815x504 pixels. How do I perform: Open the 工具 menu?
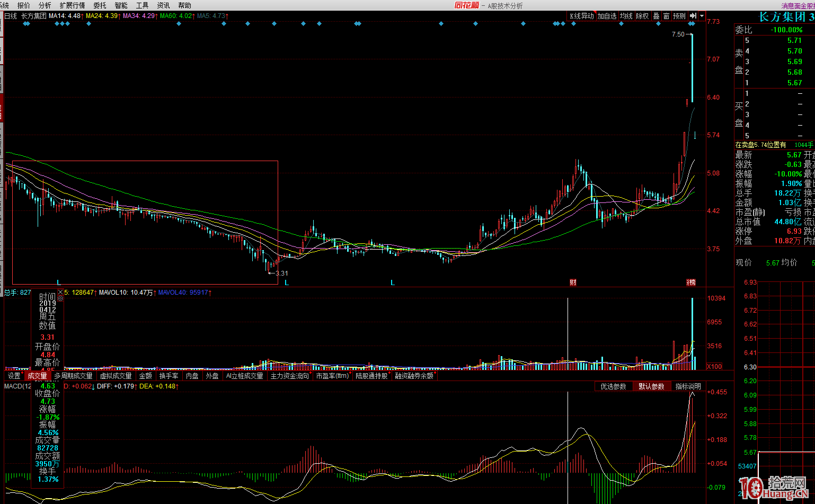tap(142, 5)
